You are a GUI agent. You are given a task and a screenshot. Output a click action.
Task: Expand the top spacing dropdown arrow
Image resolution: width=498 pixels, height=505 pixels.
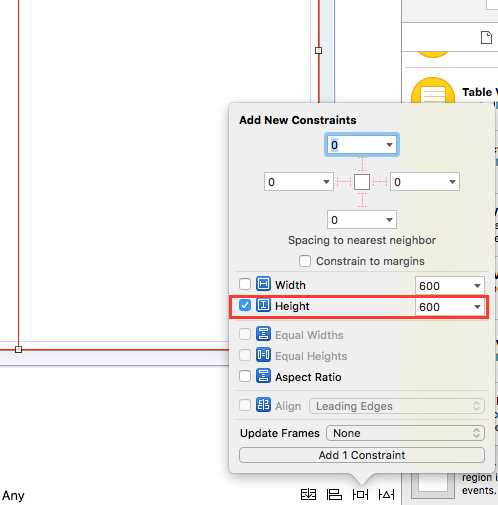click(x=389, y=145)
